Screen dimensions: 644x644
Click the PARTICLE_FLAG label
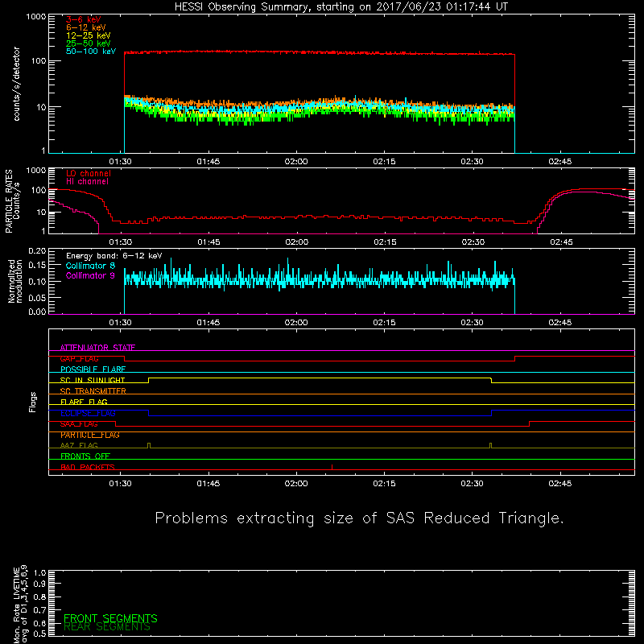pyautogui.click(x=89, y=435)
